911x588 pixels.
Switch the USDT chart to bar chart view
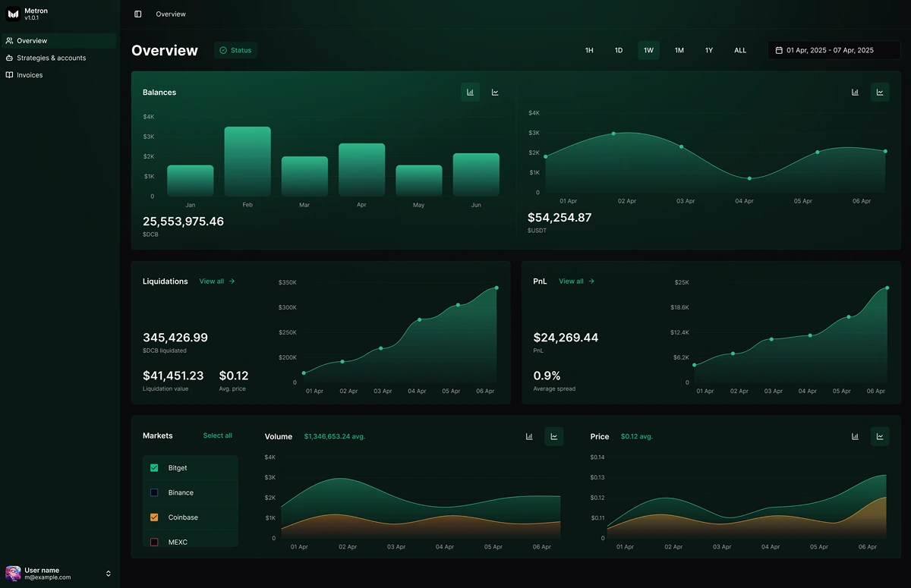click(x=855, y=91)
